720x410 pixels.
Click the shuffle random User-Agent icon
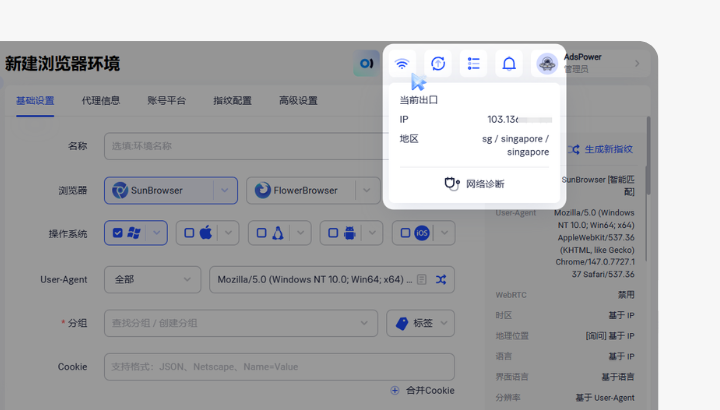pyautogui.click(x=441, y=280)
